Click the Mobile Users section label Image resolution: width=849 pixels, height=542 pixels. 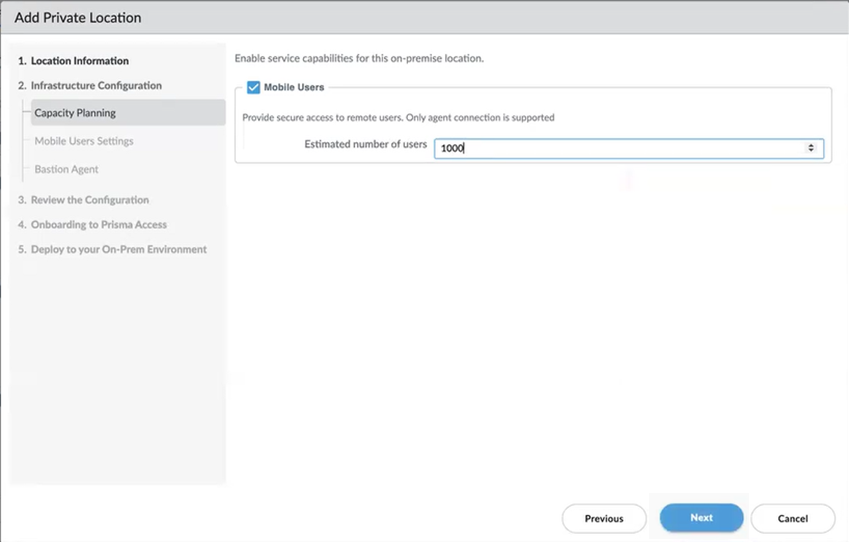[x=294, y=88]
